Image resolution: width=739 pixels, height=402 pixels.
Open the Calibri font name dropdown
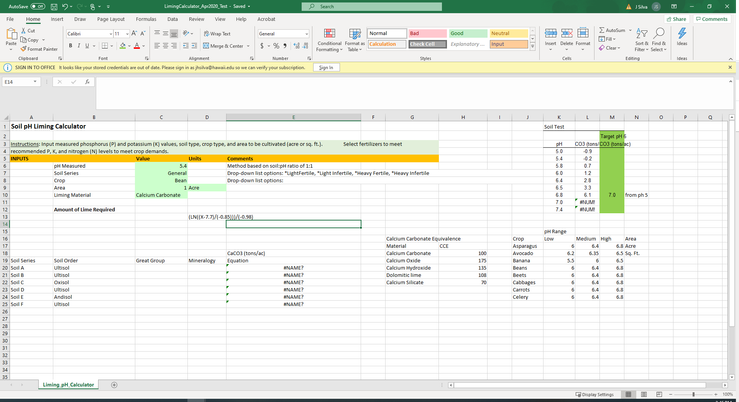coord(111,34)
